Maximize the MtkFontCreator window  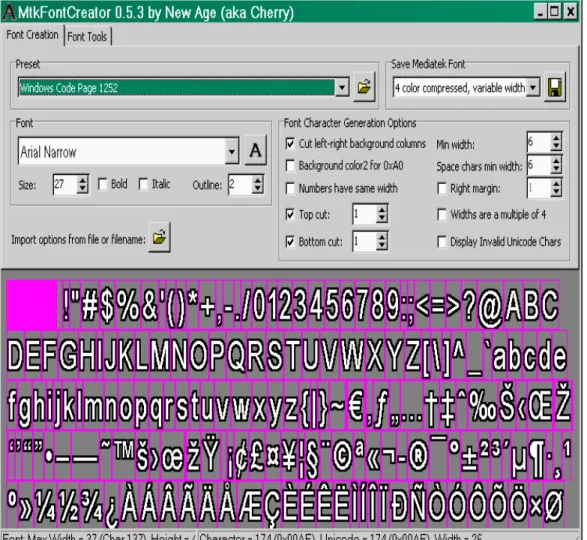pos(554,12)
